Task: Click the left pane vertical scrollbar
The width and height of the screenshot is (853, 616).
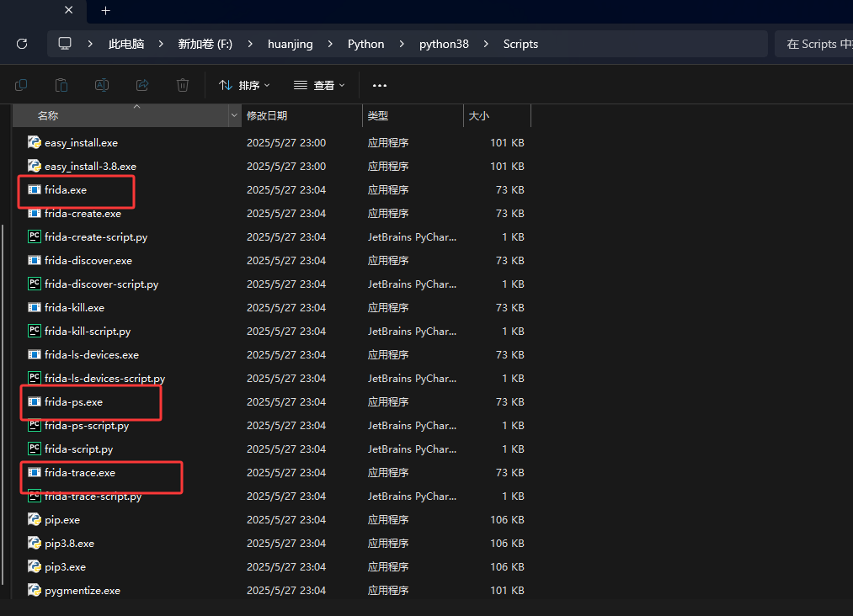Action: point(3,405)
